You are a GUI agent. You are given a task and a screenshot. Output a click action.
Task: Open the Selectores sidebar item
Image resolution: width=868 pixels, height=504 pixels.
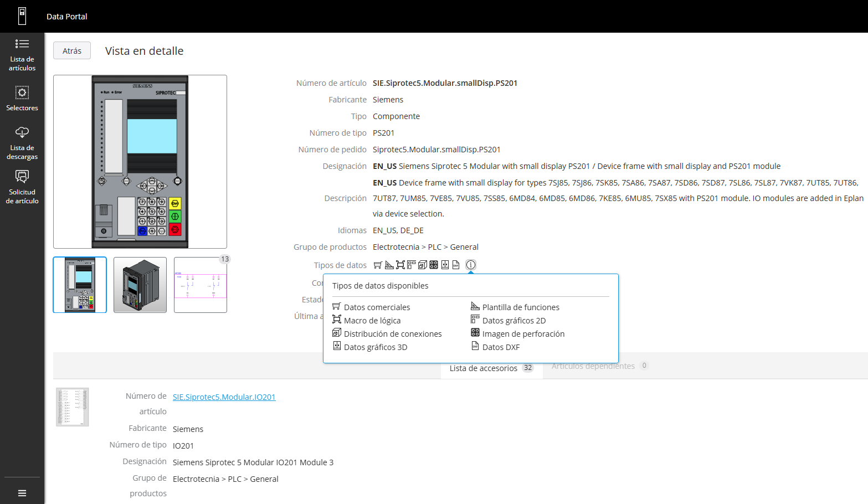[x=22, y=99]
